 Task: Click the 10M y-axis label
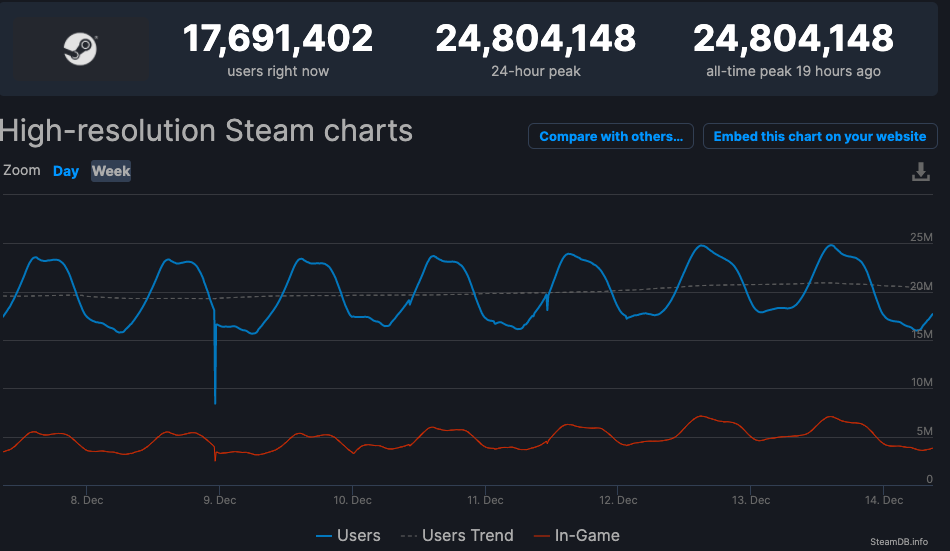(920, 383)
